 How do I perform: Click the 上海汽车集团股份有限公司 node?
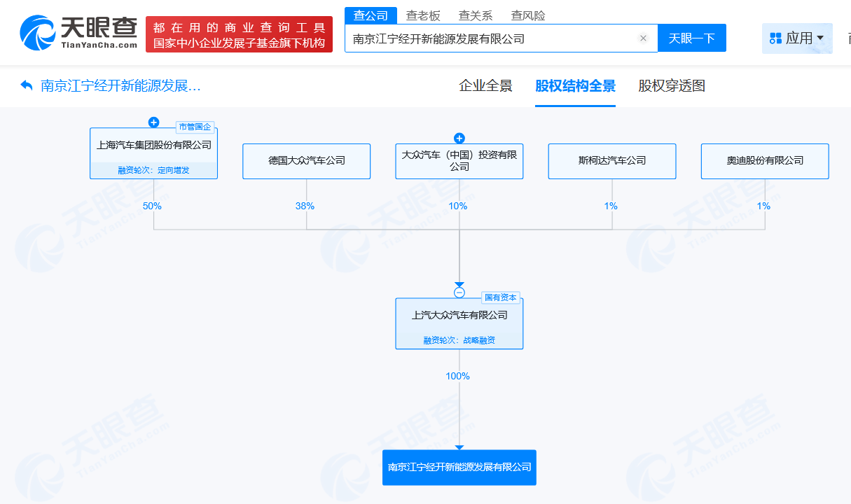[x=153, y=153]
